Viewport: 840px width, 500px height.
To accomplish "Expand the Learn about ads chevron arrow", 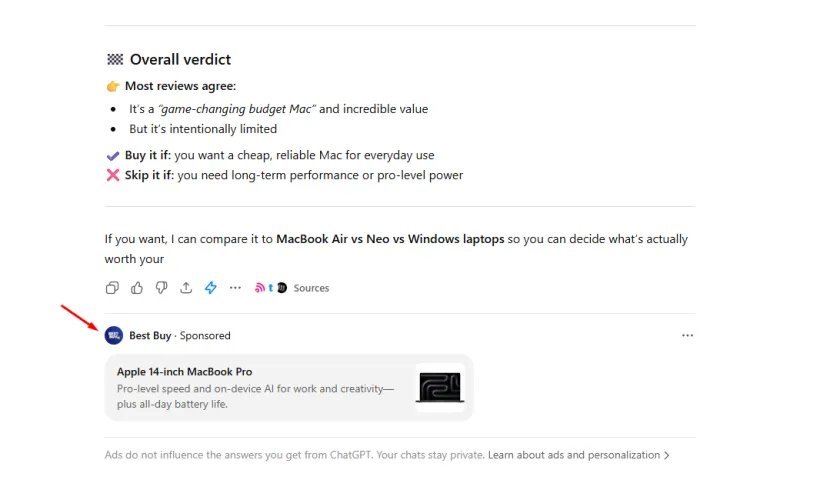I will pyautogui.click(x=667, y=456).
